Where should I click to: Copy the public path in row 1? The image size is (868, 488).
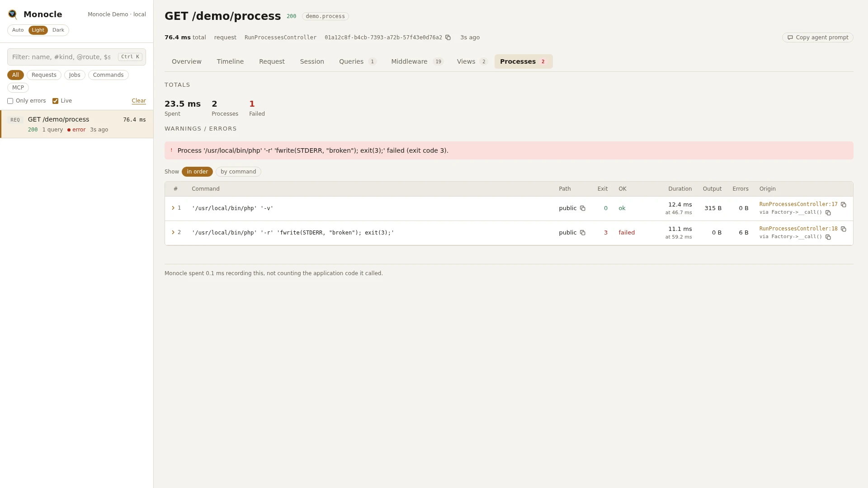coord(583,208)
